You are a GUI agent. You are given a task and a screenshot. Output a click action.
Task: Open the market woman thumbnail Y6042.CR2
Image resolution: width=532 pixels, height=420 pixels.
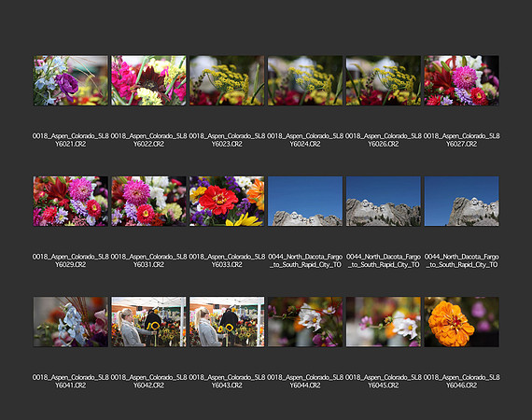click(148, 322)
